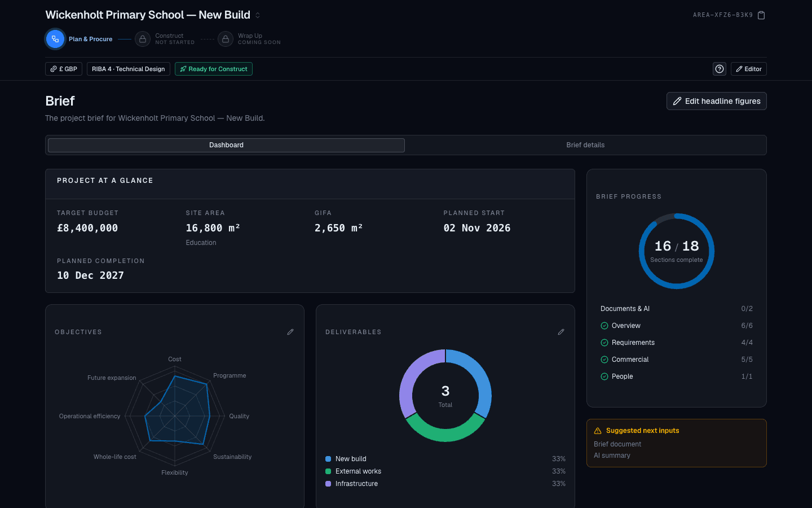812x508 pixels.
Task: Click the Construct stage lock icon
Action: pos(143,39)
